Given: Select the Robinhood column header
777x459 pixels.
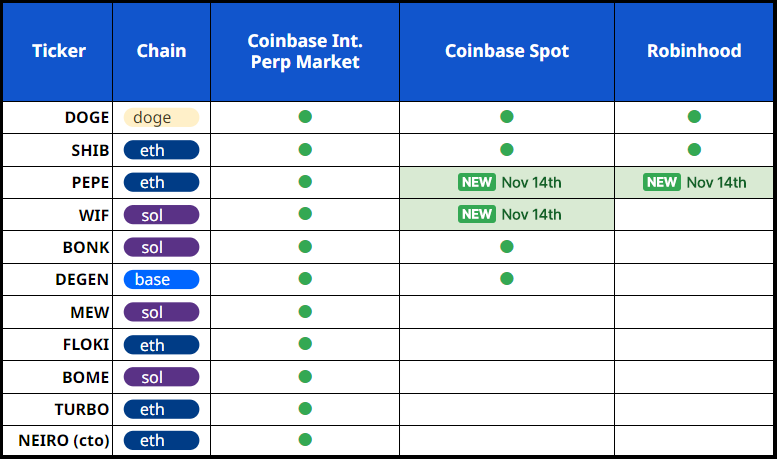Looking at the screenshot, I should pyautogui.click(x=694, y=51).
